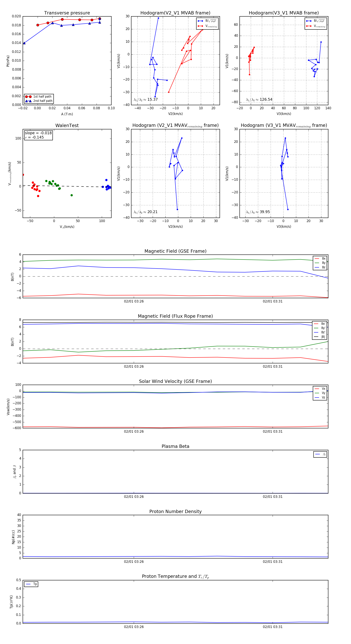Select the βp legend entry in Plasma Beta plot

coord(320,454)
